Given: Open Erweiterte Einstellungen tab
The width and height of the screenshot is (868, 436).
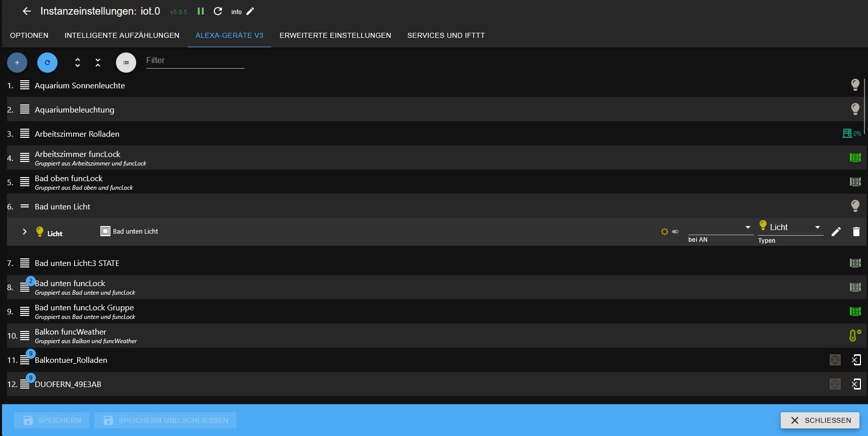Looking at the screenshot, I should point(335,35).
